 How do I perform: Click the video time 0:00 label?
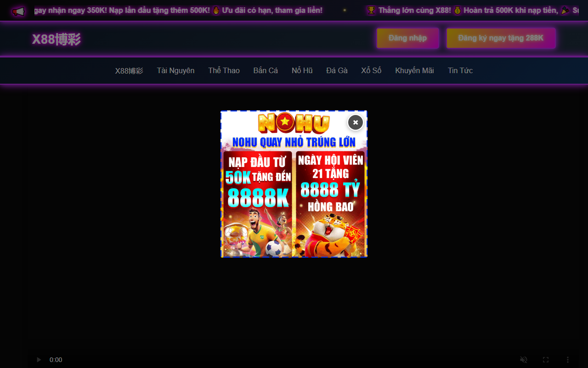pos(56,360)
